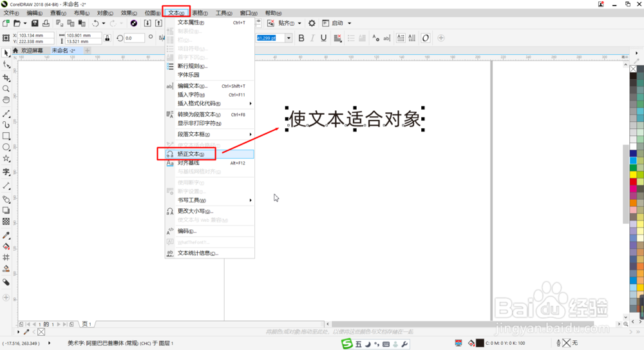
Task: Click the IME settings wrench icon
Action: tap(404, 344)
